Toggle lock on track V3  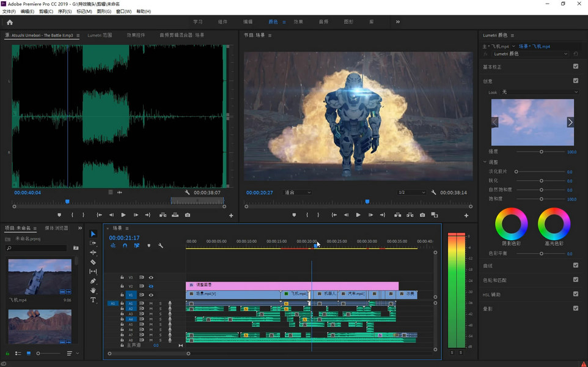point(122,277)
